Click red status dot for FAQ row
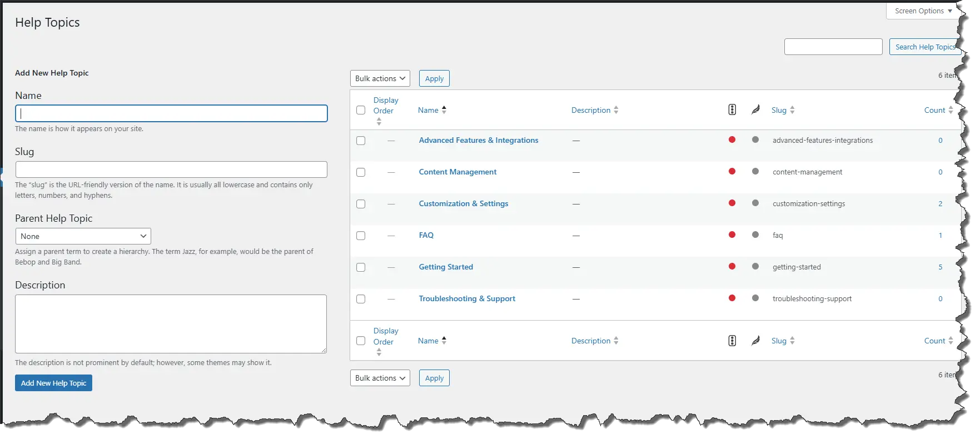 click(x=732, y=235)
